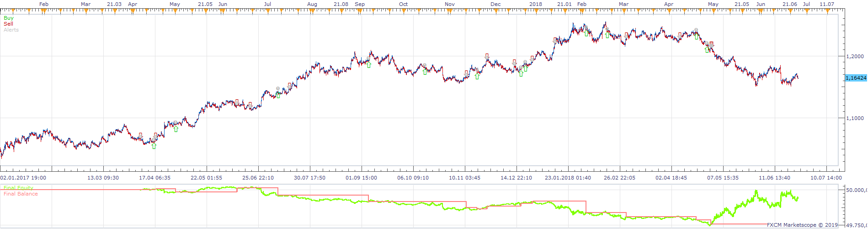Click the 25.06 22:10 date label
The width and height of the screenshot is (868, 229).
[x=258, y=178]
